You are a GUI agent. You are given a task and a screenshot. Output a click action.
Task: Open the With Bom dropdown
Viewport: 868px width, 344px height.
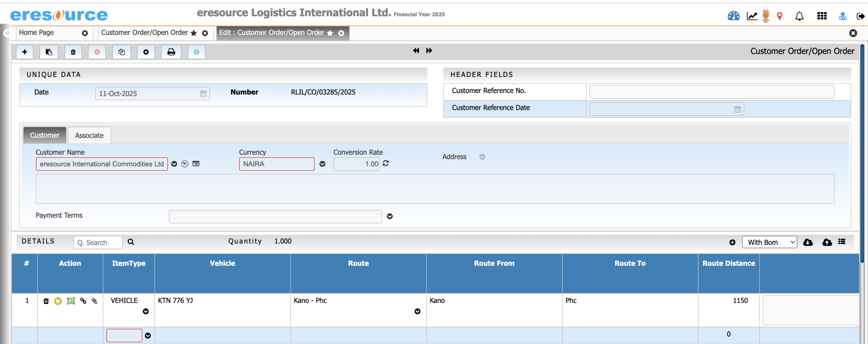tap(769, 242)
